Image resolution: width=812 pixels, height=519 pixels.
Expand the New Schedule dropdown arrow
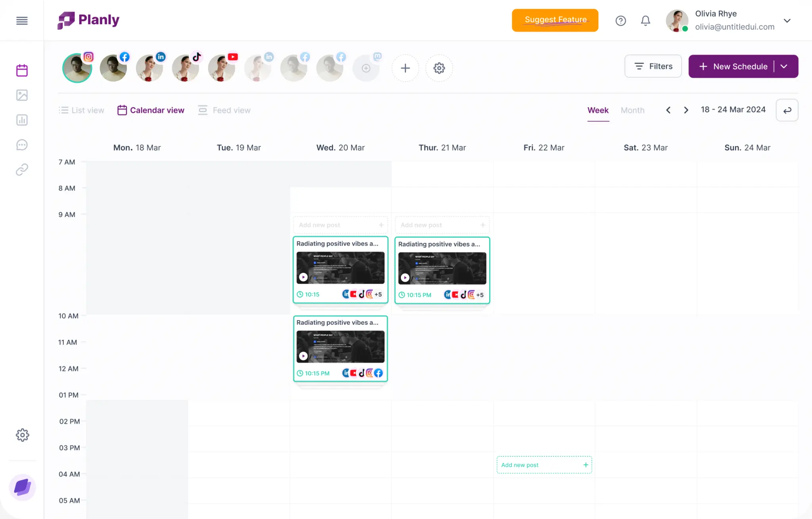pyautogui.click(x=784, y=67)
